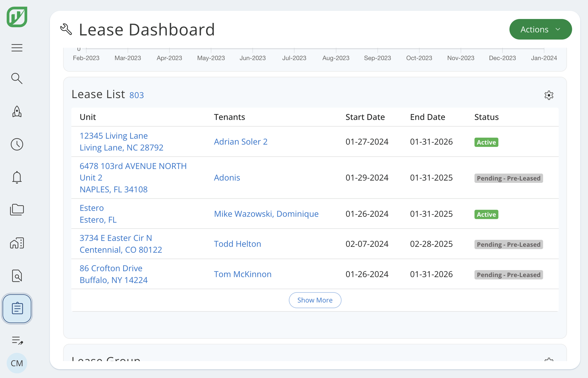Viewport: 588px width, 378px height.
Task: Toggle the hamburger navigation menu
Action: (x=17, y=48)
